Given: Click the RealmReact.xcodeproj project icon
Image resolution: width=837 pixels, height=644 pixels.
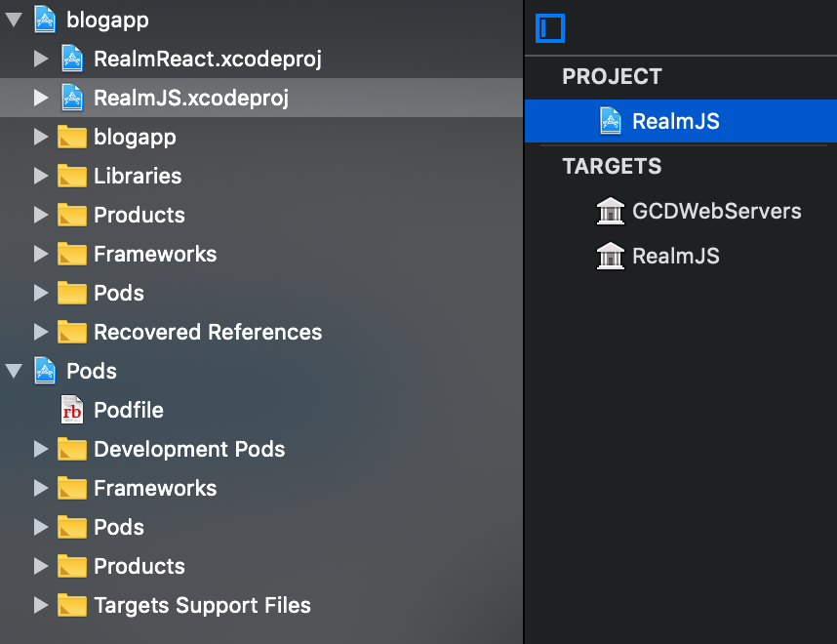Looking at the screenshot, I should pyautogui.click(x=72, y=59).
